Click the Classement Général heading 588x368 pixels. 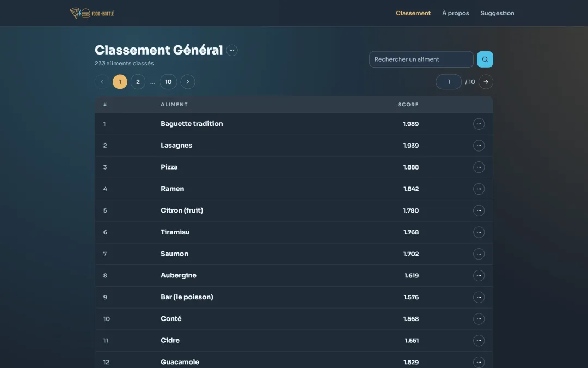[x=158, y=50]
